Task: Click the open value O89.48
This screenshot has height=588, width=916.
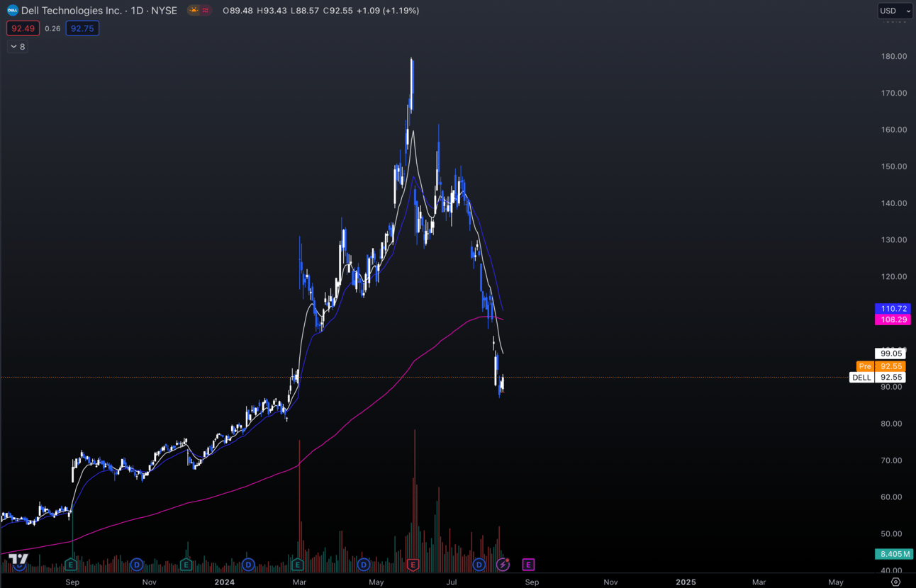Action: 238,11
